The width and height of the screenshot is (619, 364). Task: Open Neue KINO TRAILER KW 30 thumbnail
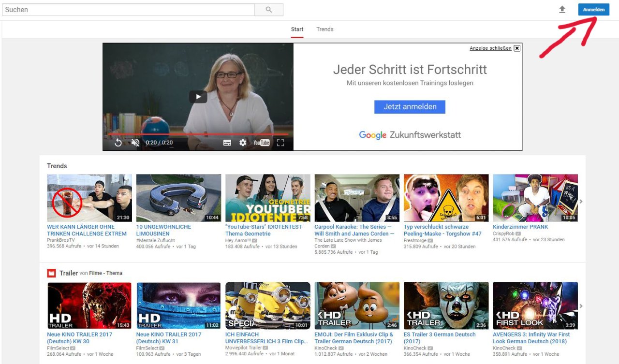pos(89,306)
